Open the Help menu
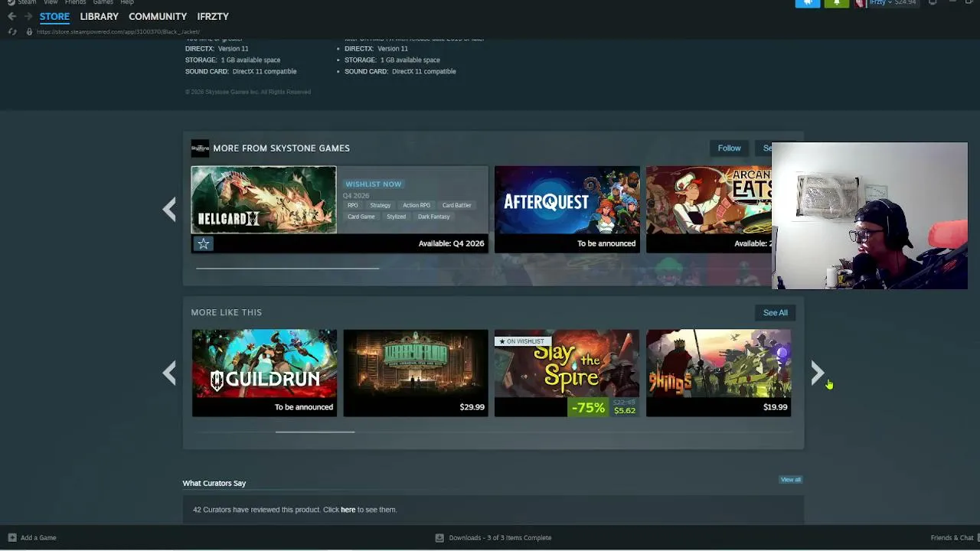 [x=127, y=2]
